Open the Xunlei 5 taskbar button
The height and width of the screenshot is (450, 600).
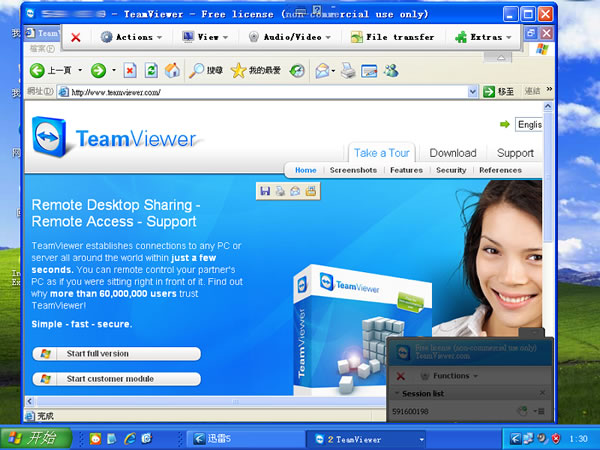245,439
